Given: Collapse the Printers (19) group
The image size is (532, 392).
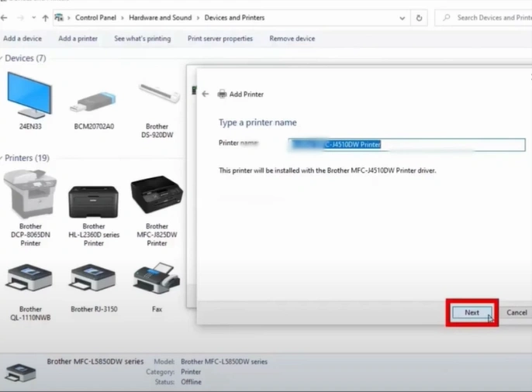Looking at the screenshot, I should [3, 158].
